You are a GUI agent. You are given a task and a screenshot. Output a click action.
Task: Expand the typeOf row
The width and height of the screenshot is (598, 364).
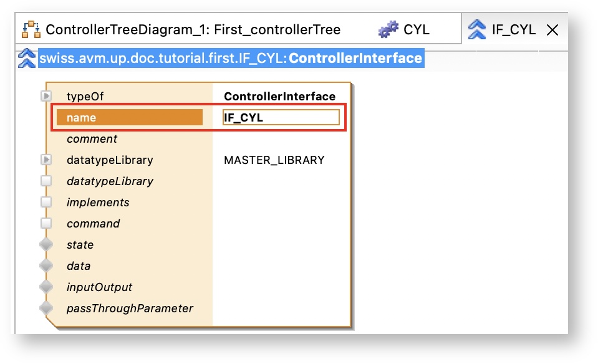click(46, 97)
